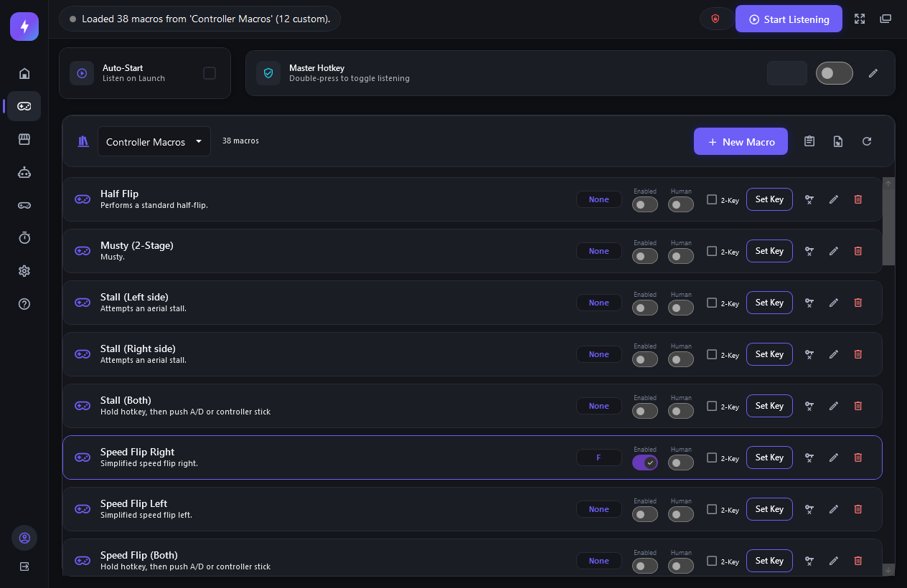Select the Half Flip macro title
907x588 pixels.
(119, 194)
